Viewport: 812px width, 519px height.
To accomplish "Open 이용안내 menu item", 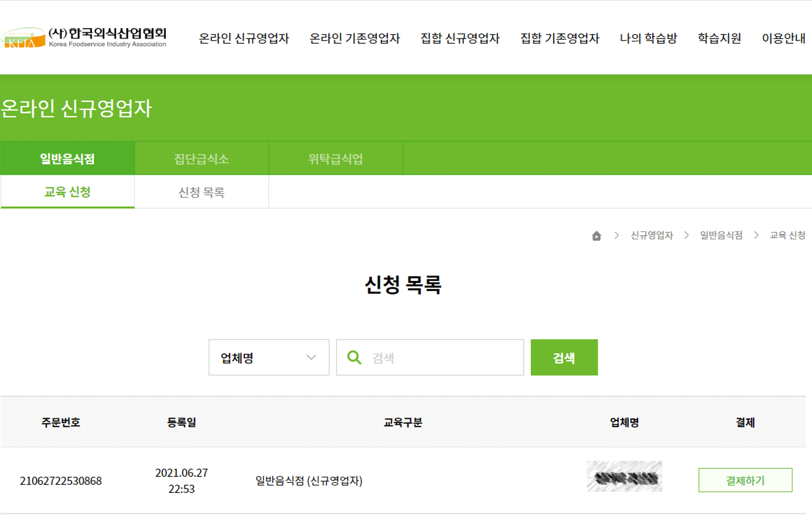I will tap(783, 38).
